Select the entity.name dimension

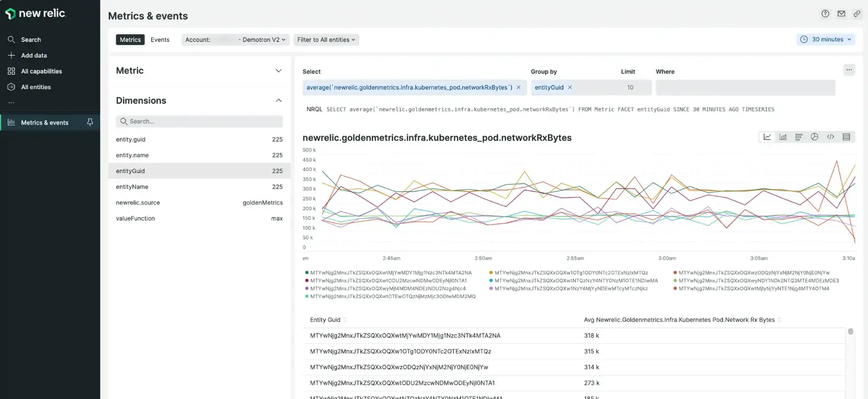[199, 155]
